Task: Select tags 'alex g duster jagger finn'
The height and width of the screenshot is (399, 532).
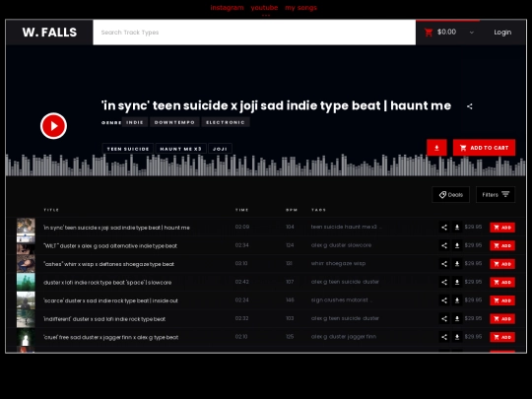Action: 344,337
